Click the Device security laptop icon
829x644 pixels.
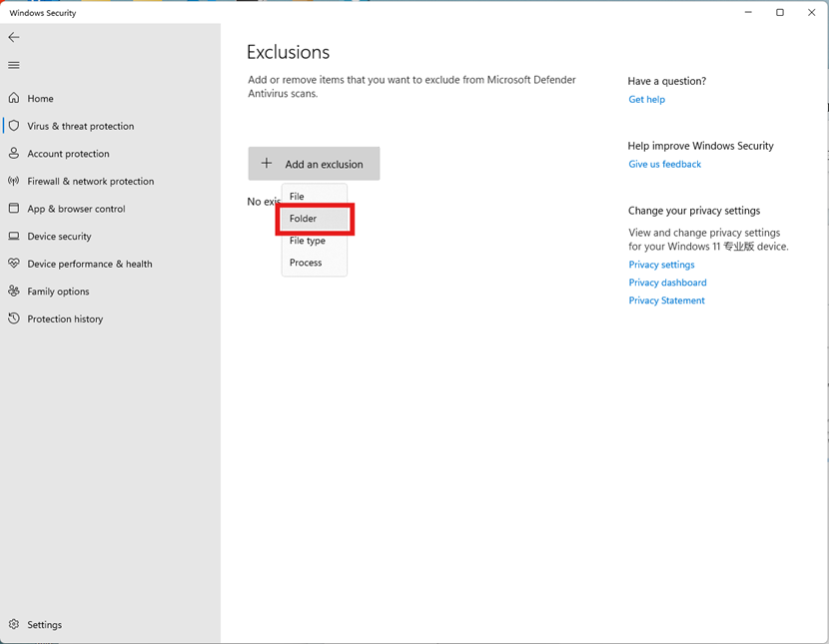pos(14,236)
